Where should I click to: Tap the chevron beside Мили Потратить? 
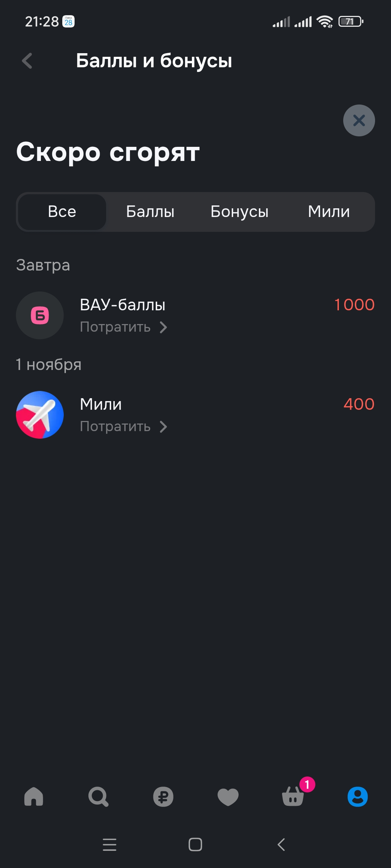[164, 427]
